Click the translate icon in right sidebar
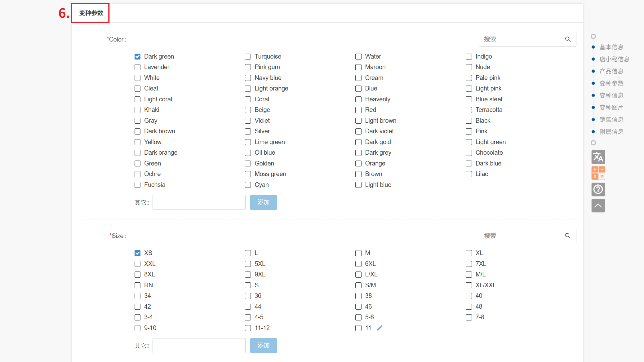644x362 pixels. tap(598, 157)
